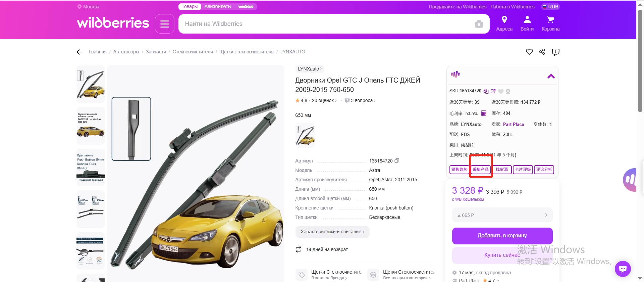The width and height of the screenshot is (644, 282).
Task: Click 找货源 find source button
Action: [x=501, y=170]
